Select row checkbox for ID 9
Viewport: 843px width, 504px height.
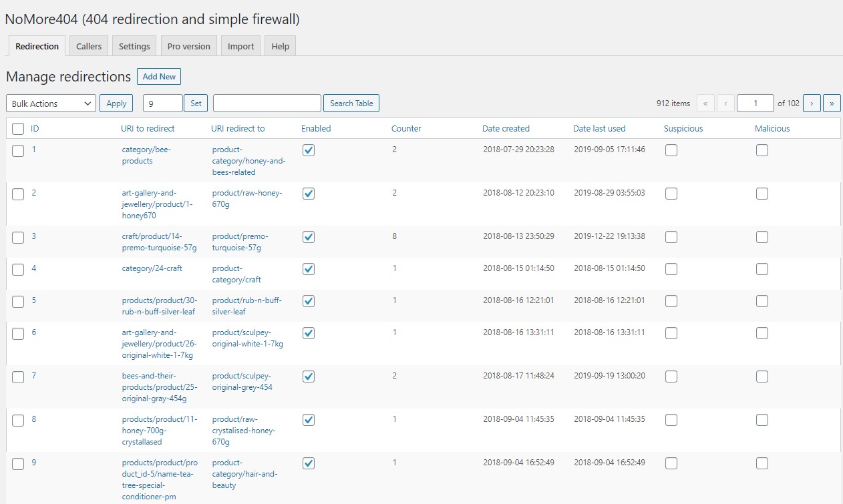coord(18,464)
